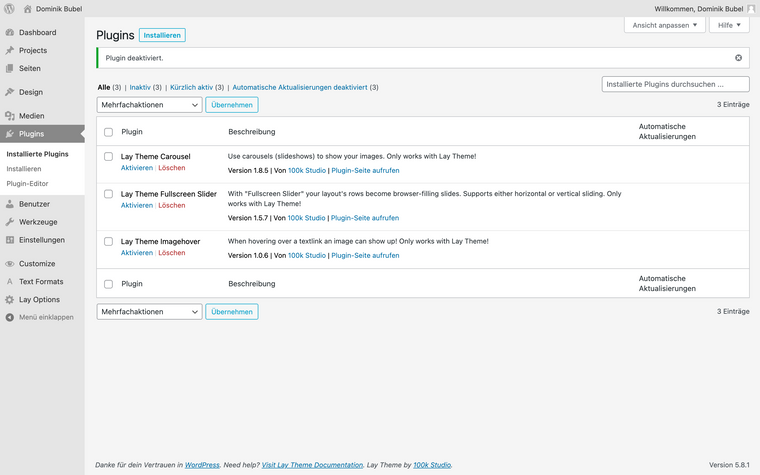760x475 pixels.
Task: Select the Plugin-Editor submenu item
Action: tap(27, 184)
